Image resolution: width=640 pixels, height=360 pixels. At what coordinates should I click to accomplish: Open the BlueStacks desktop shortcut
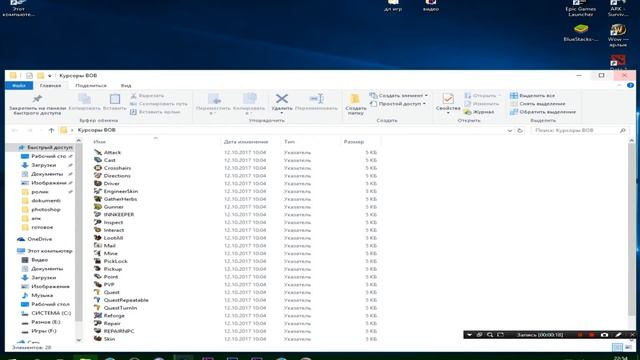(x=580, y=33)
